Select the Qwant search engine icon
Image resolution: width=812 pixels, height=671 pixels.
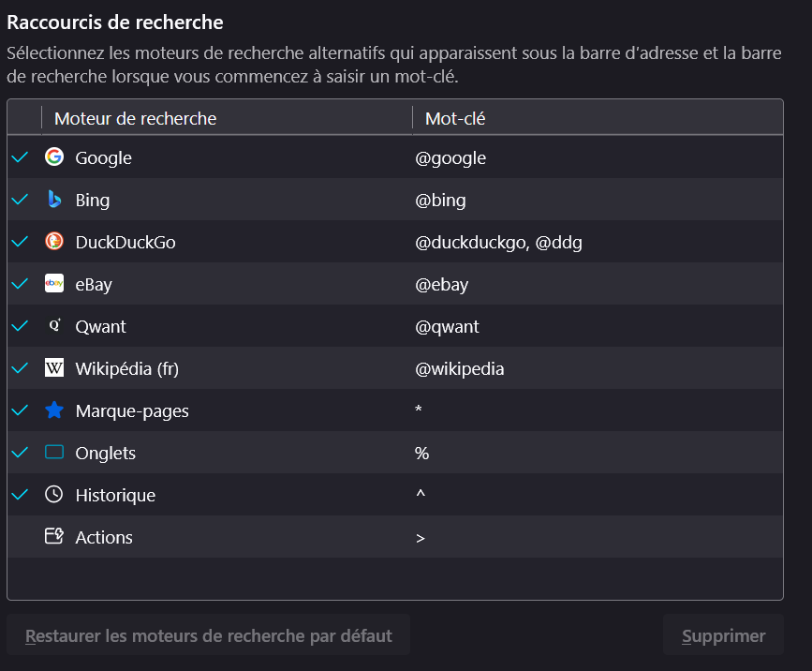coord(54,326)
